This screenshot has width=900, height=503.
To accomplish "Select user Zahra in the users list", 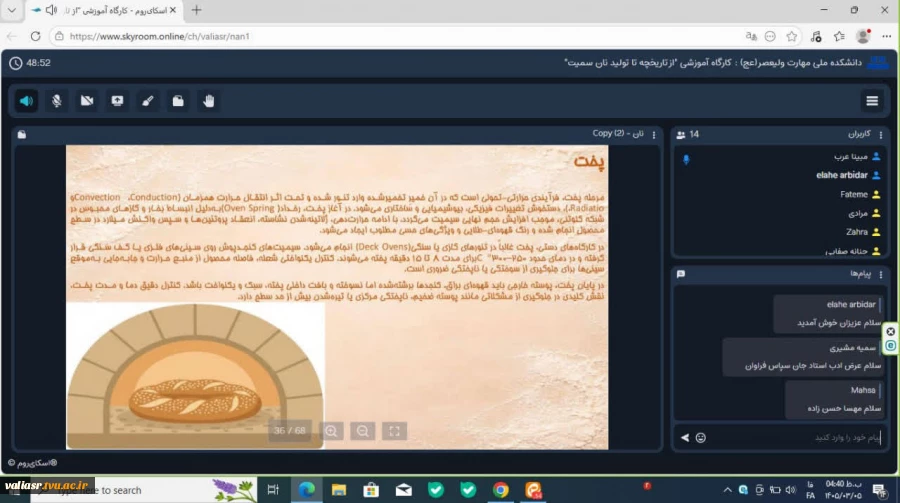I will pyautogui.click(x=856, y=232).
